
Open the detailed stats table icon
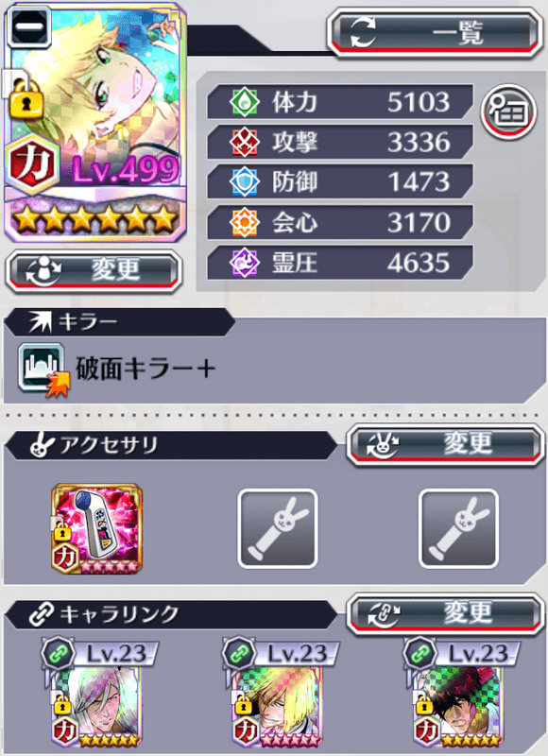(509, 112)
